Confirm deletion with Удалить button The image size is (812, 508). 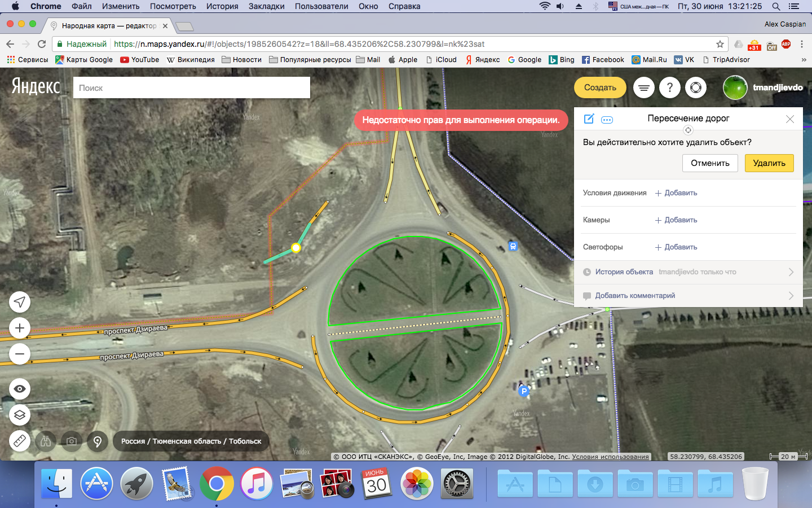[x=769, y=163]
